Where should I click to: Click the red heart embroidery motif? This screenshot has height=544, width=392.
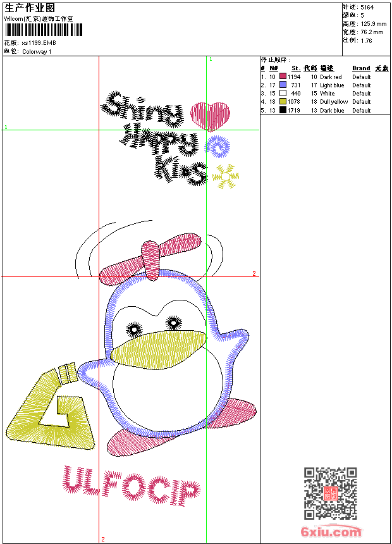coord(210,116)
